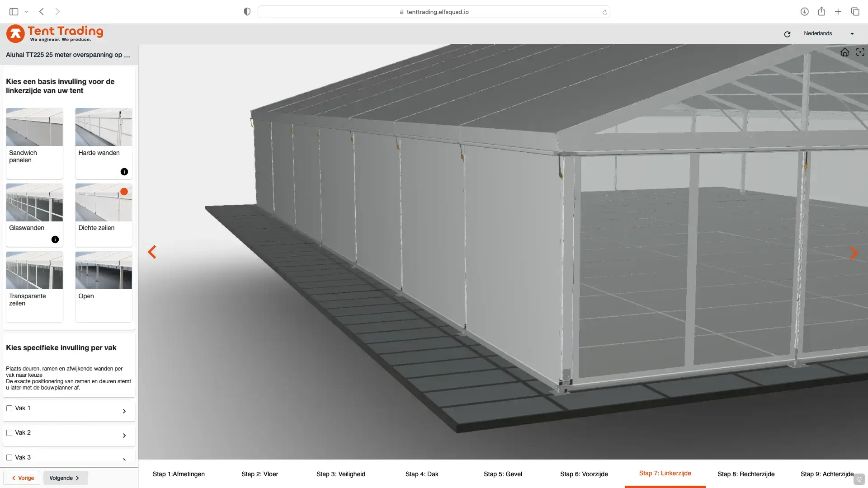This screenshot has width=868, height=488.
Task: Check the Vak 3 checkbox
Action: point(9,457)
